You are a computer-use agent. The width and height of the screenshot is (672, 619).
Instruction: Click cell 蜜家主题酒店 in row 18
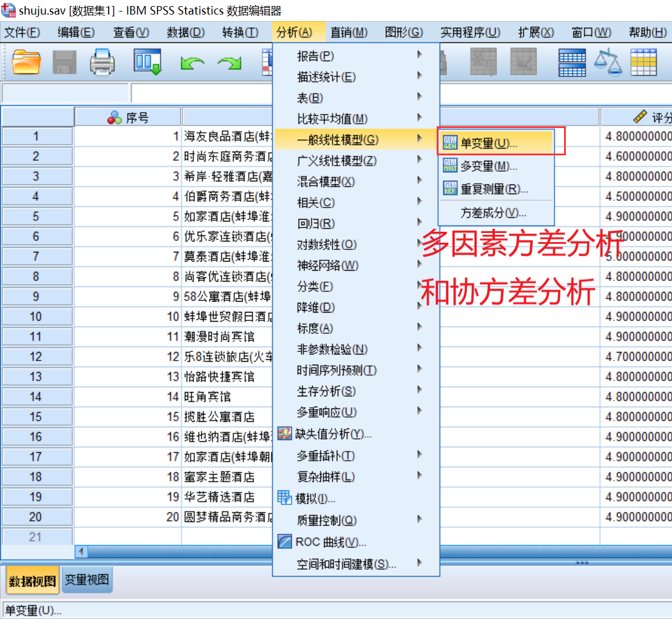tap(227, 477)
